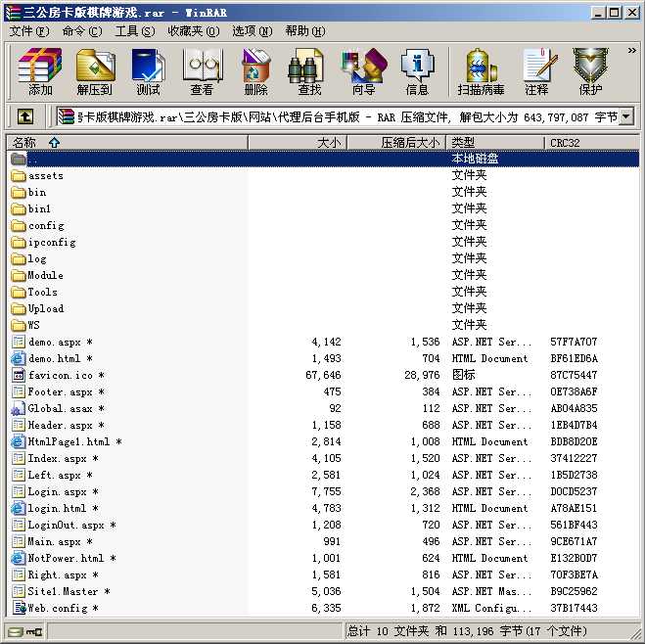Screen dimensions: 645x644
Task: Go up one folder level arrow
Action: 25,116
